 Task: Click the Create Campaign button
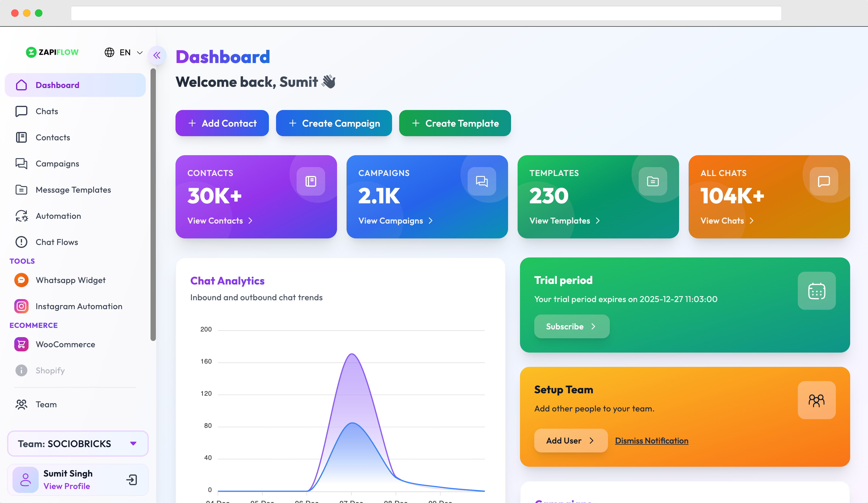pos(334,123)
